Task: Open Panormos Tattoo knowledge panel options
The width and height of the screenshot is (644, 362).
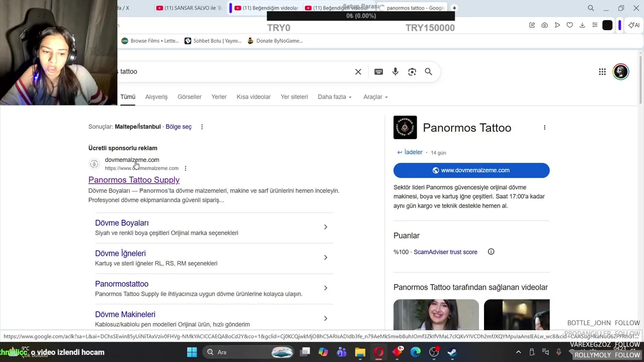Action: (544, 128)
